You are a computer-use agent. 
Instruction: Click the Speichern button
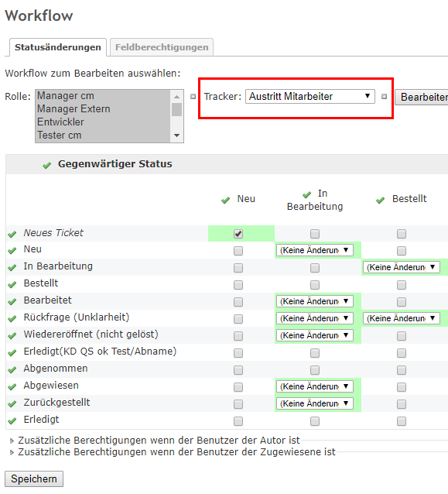[x=34, y=479]
